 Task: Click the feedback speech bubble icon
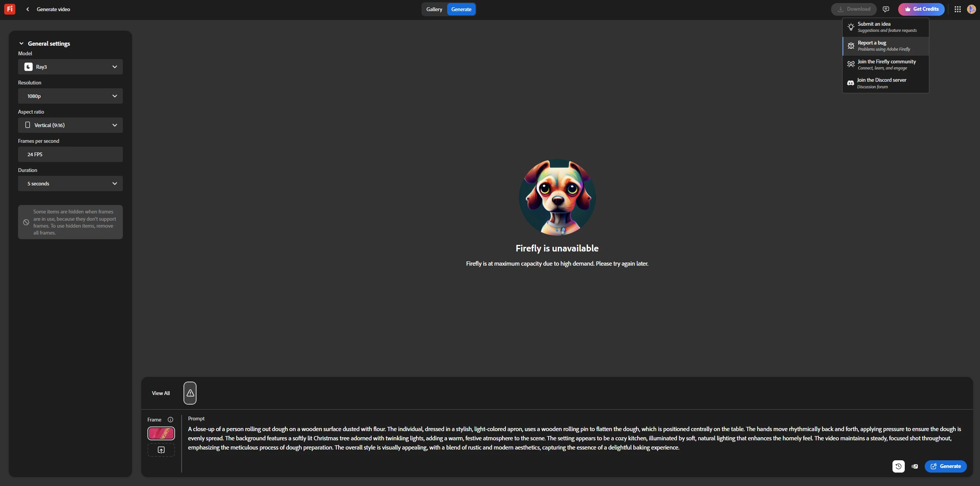point(886,9)
